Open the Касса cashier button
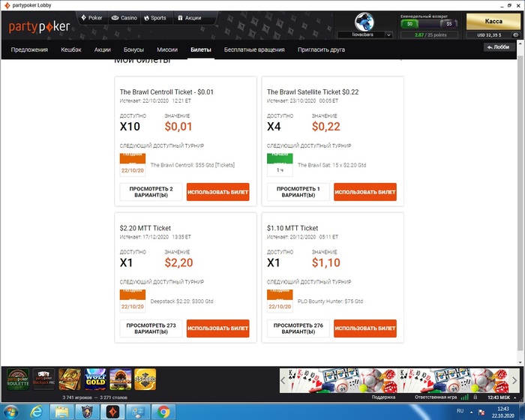 493,21
